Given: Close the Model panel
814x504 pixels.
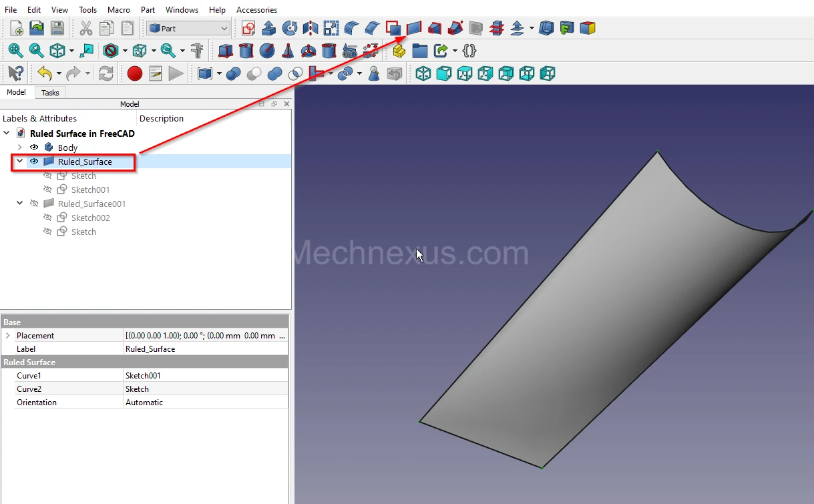Looking at the screenshot, I should pyautogui.click(x=286, y=103).
